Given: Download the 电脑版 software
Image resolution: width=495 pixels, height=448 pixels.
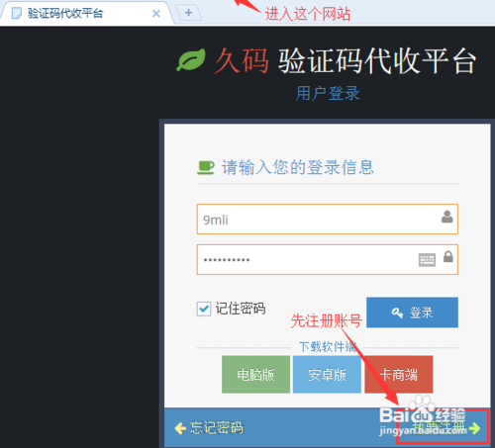Looking at the screenshot, I should pos(255,375).
